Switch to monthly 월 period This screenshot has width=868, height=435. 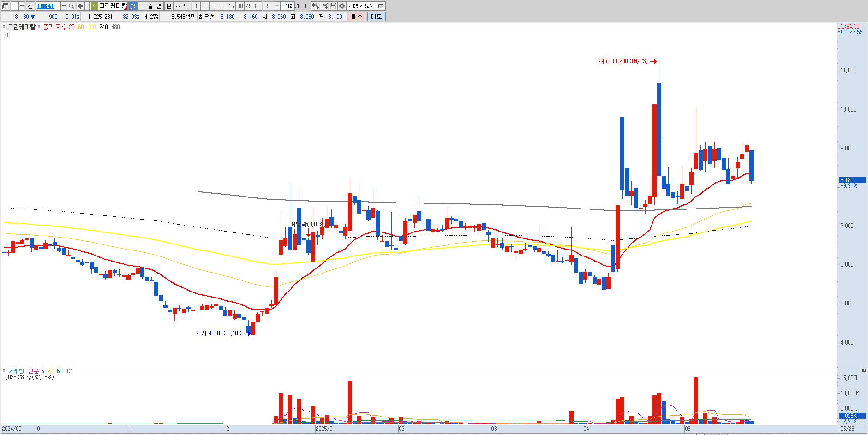point(150,6)
